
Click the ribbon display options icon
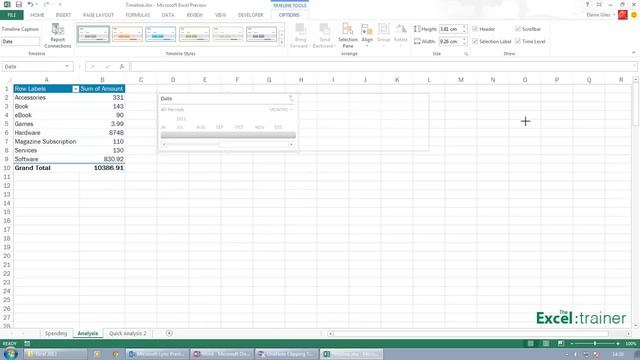click(x=599, y=4)
